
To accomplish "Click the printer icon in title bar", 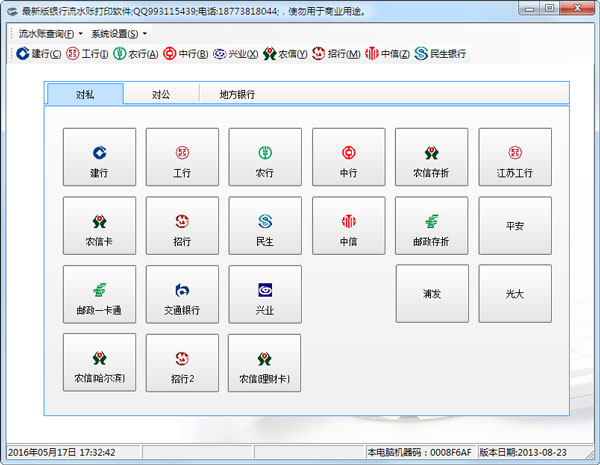I will 13,12.
